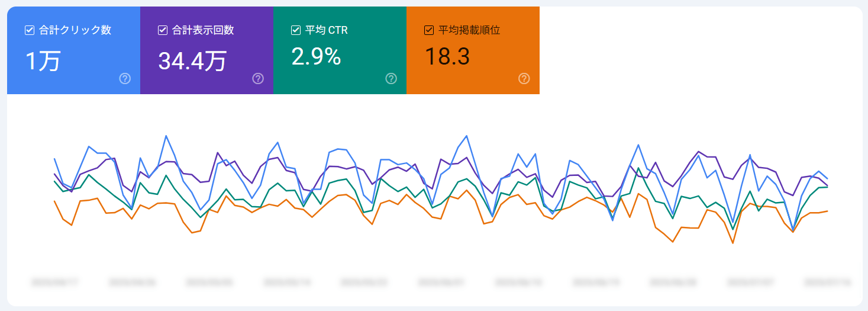Viewport: 868px width, 311px height.
Task: Uncheck the 合計表示回数 checkbox
Action: pos(163,30)
